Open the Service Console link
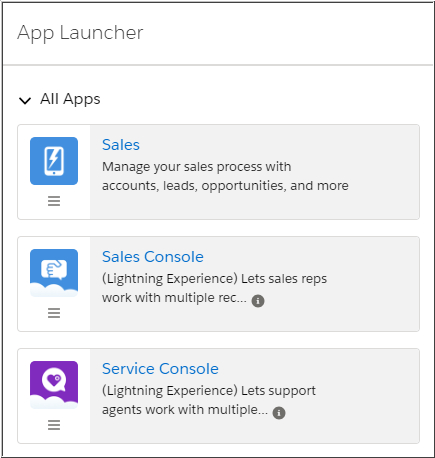The image size is (435, 458). [x=160, y=369]
